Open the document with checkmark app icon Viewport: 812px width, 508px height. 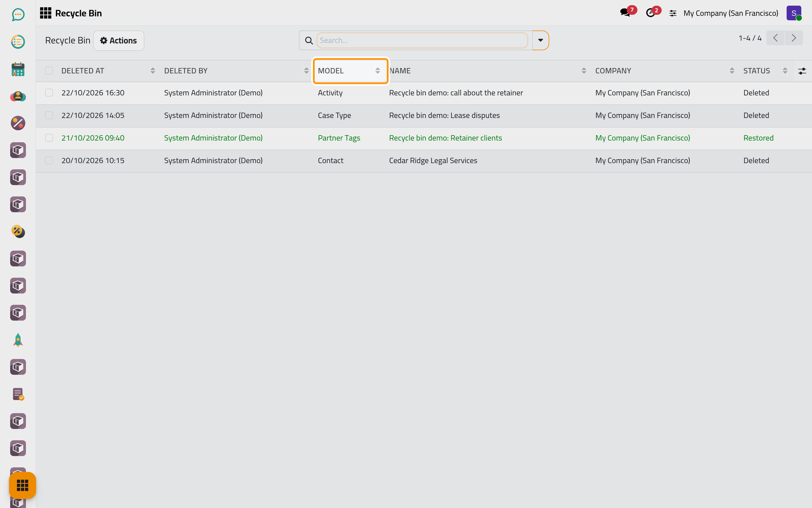point(18,394)
